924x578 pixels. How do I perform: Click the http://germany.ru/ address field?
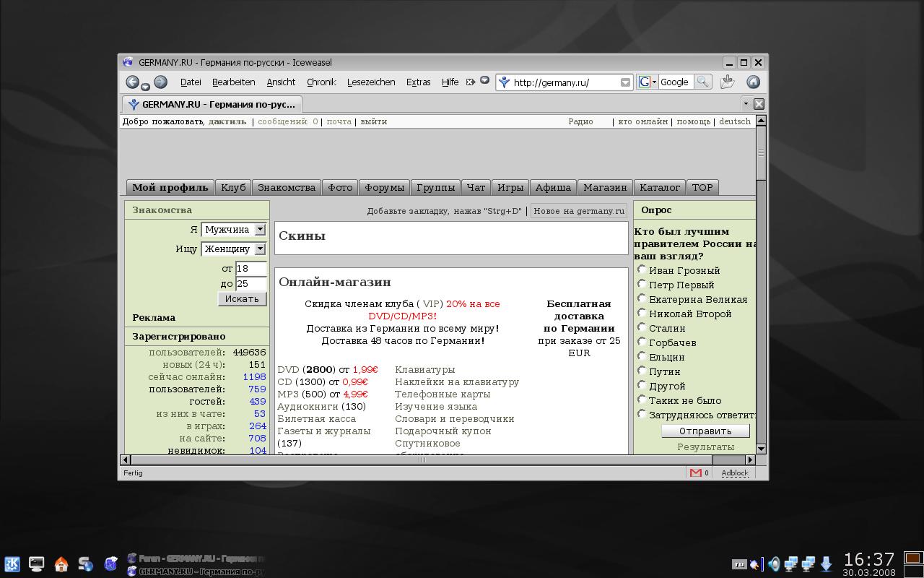pyautogui.click(x=565, y=82)
